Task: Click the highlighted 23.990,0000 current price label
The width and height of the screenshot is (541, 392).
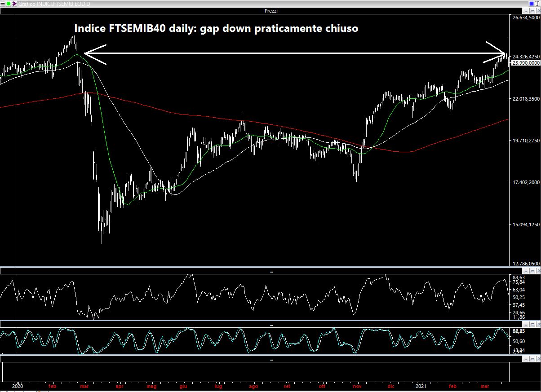Action: pyautogui.click(x=526, y=63)
